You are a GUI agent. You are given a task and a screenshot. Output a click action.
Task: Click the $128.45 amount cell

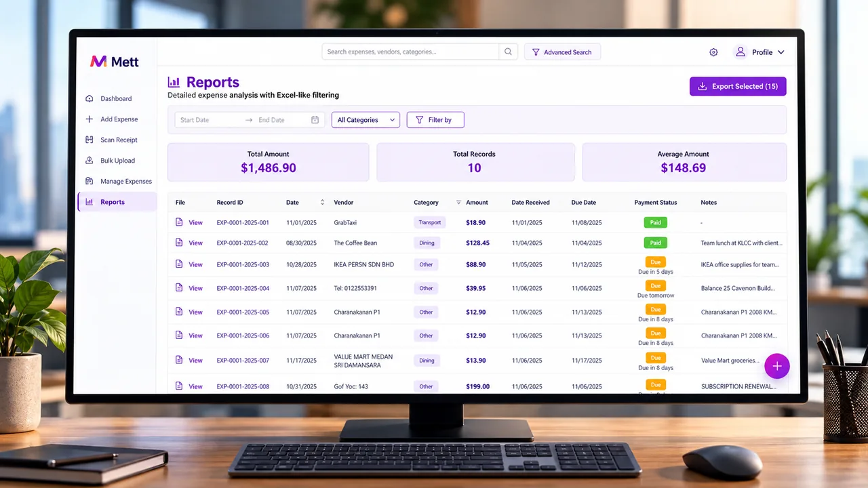coord(477,243)
